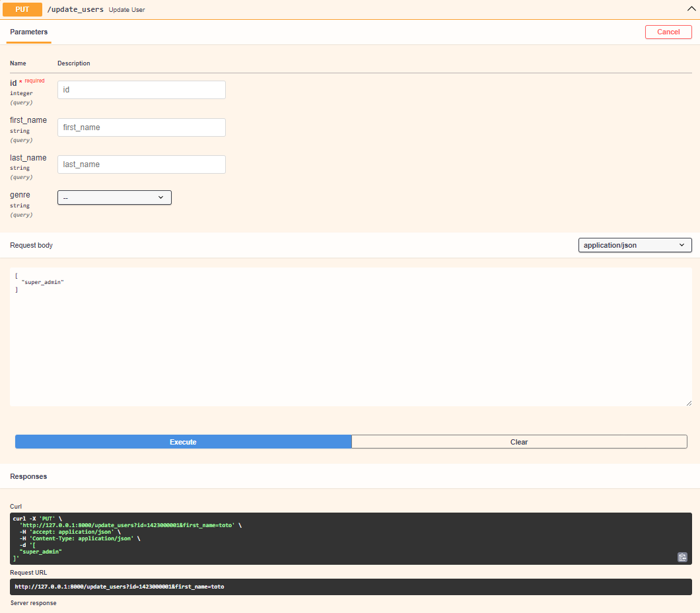Click the /update_users endpoint path
Image resolution: width=700 pixels, height=613 pixels.
[x=76, y=9]
